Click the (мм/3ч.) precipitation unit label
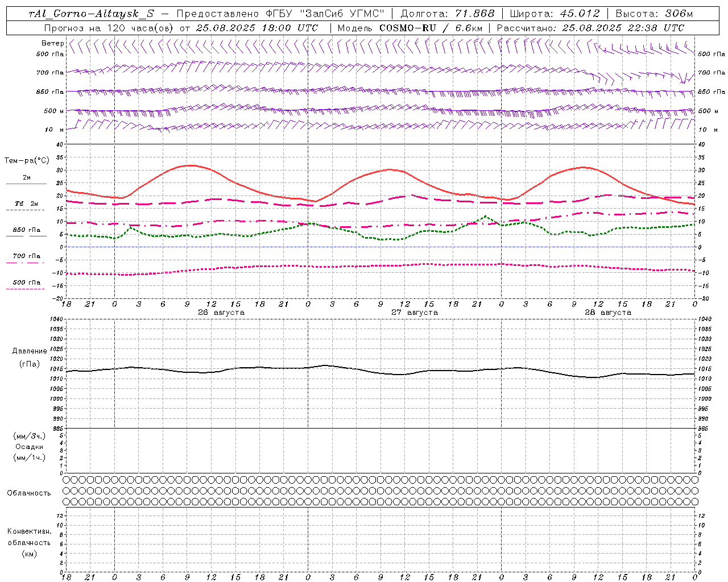Screen dimensions: 728x582 [x=30, y=436]
